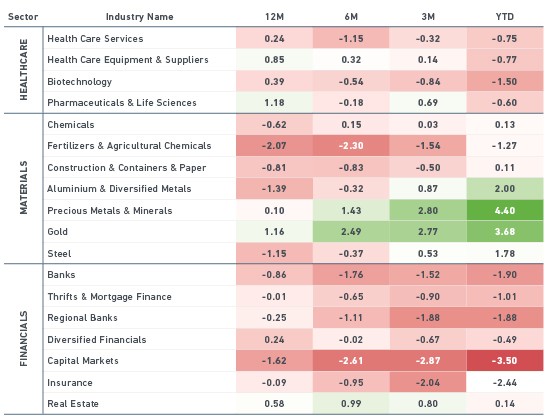
Task: Select the Industry Name column header
Action: [140, 17]
